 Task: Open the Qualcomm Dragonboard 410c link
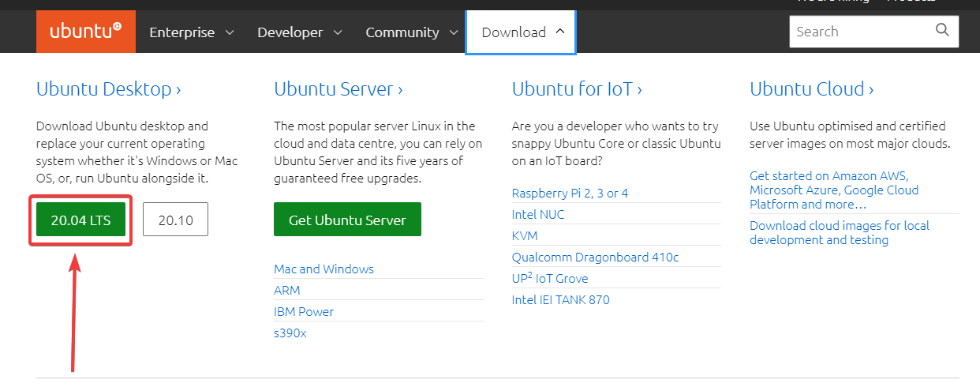pos(595,257)
